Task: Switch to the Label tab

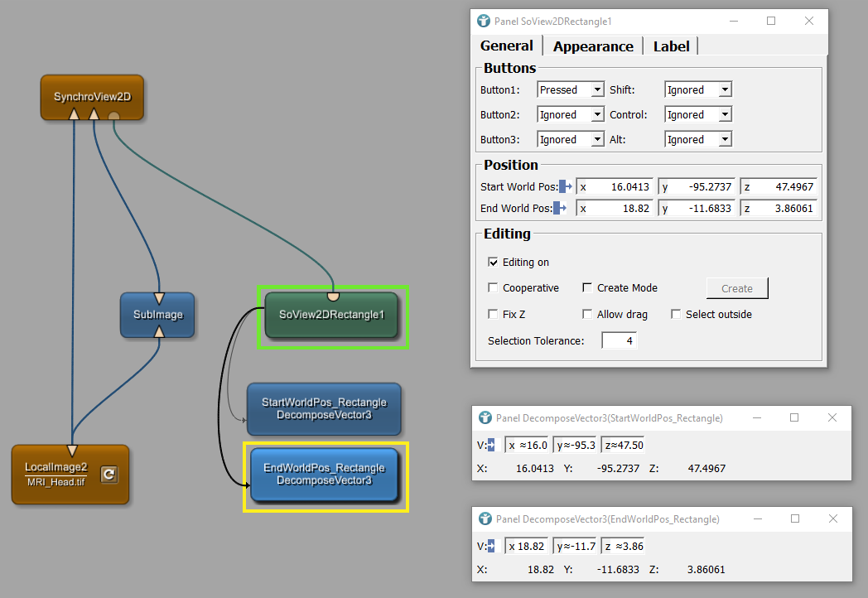Action: click(671, 46)
